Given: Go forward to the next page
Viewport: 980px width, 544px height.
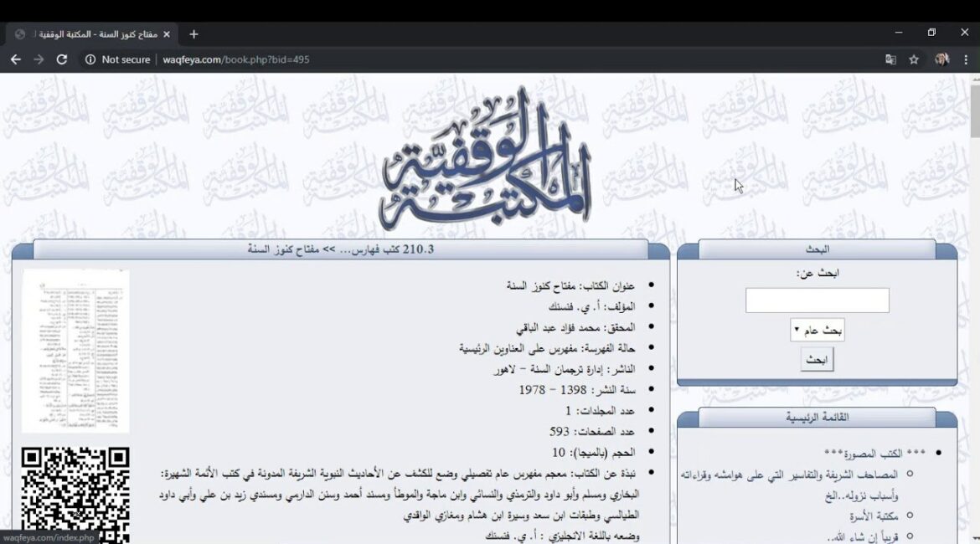Looking at the screenshot, I should pyautogui.click(x=39, y=59).
